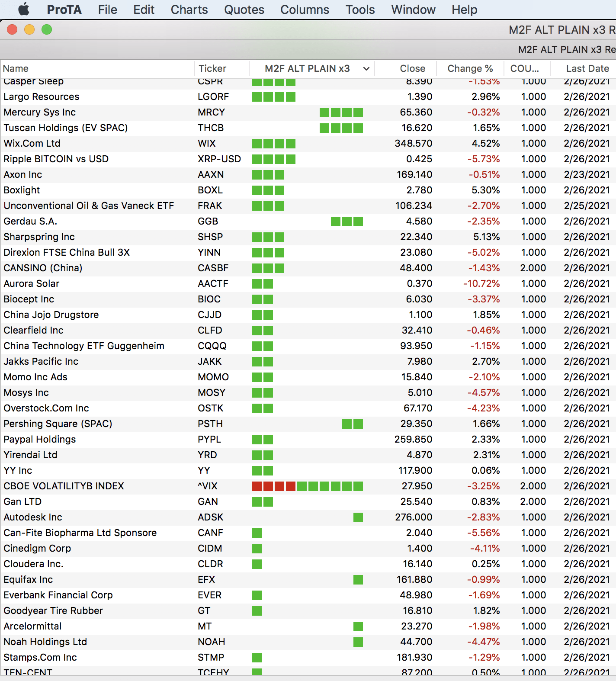Select the CANSINO (China) row name
This screenshot has width=616, height=681.
[x=43, y=268]
